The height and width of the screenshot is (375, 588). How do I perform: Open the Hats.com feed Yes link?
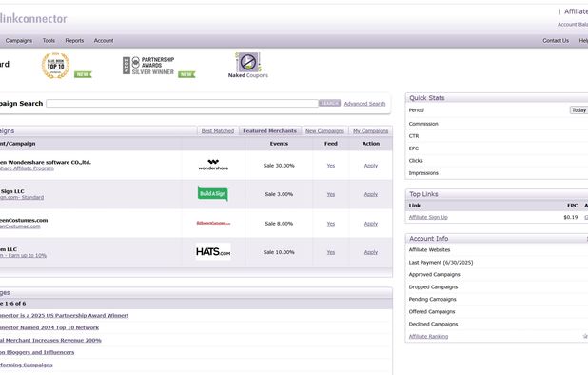[331, 252]
